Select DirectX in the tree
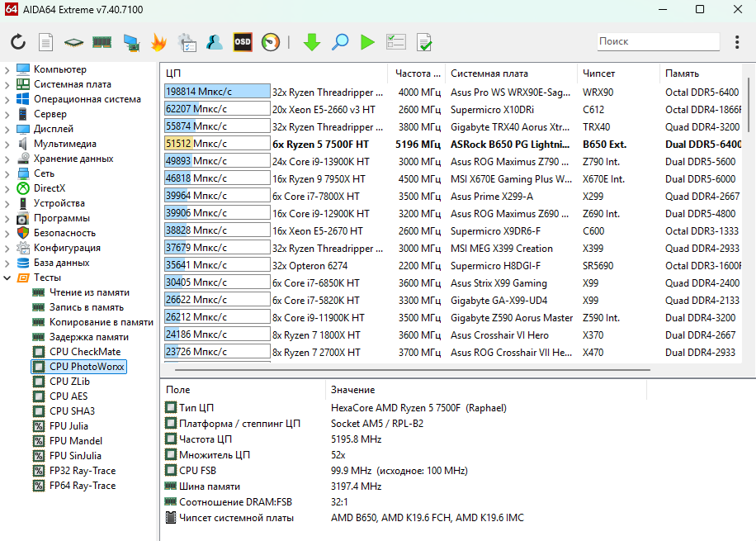Image resolution: width=756 pixels, height=541 pixels. 50,188
